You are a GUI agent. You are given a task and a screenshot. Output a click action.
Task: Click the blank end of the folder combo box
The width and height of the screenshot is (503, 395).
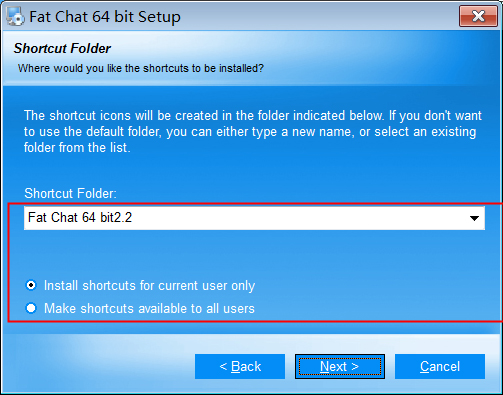coord(300,218)
